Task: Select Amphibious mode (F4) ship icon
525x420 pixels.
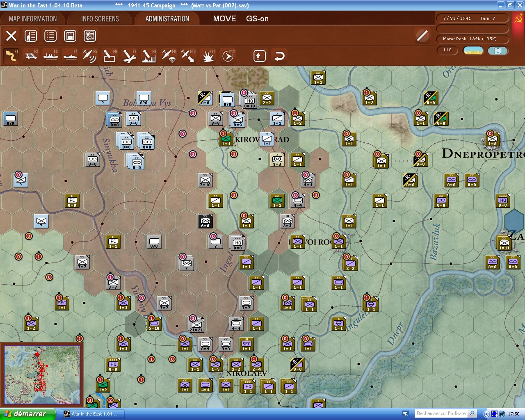Action: point(71,56)
